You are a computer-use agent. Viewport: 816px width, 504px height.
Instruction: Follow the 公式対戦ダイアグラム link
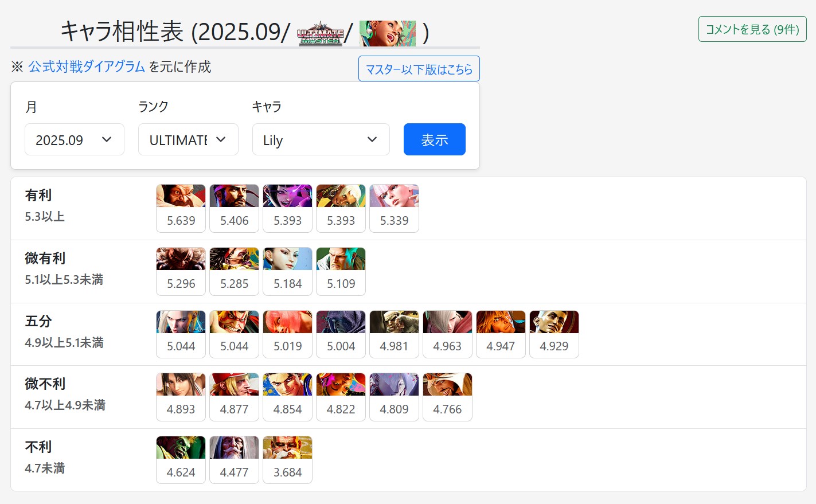click(x=87, y=67)
